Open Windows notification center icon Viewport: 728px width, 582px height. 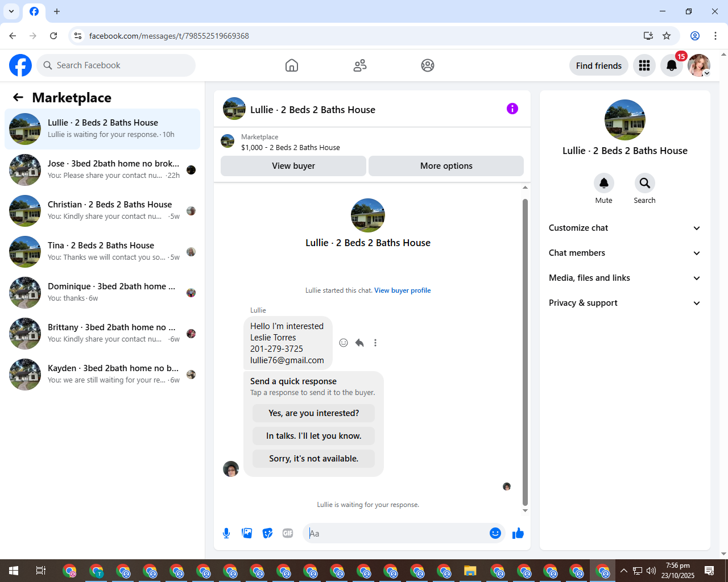pyautogui.click(x=709, y=571)
